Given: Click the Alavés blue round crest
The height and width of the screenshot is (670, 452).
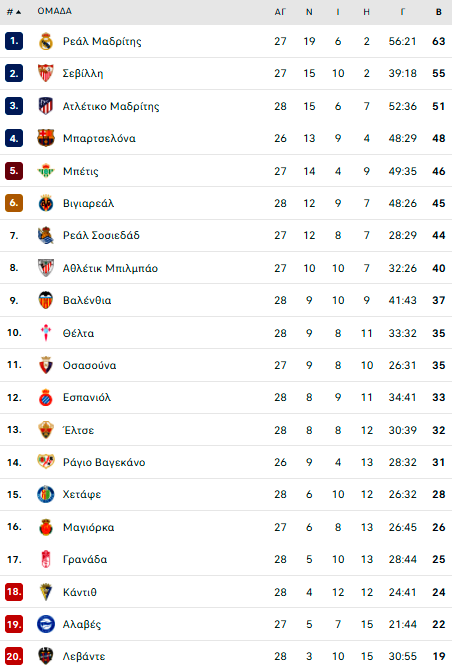Looking at the screenshot, I should pos(46,624).
